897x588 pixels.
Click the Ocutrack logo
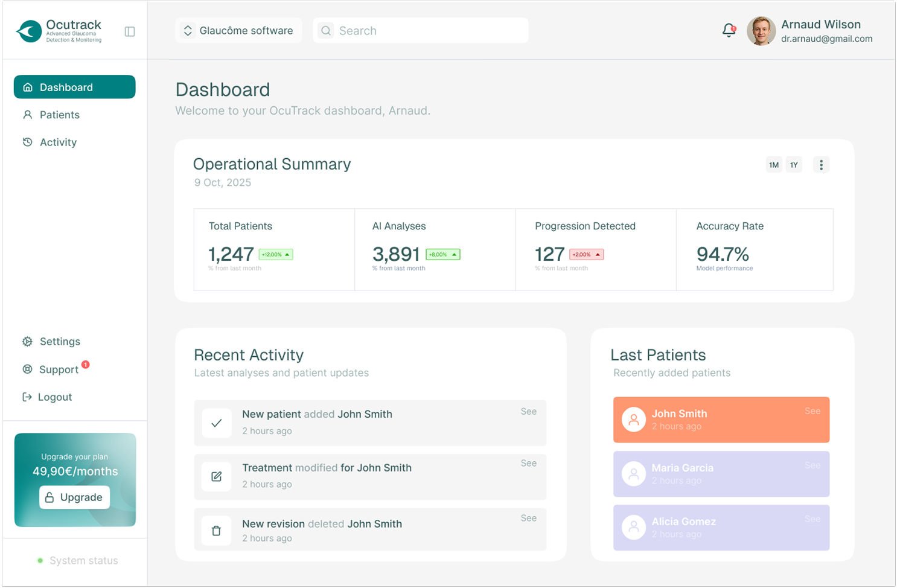pos(59,31)
